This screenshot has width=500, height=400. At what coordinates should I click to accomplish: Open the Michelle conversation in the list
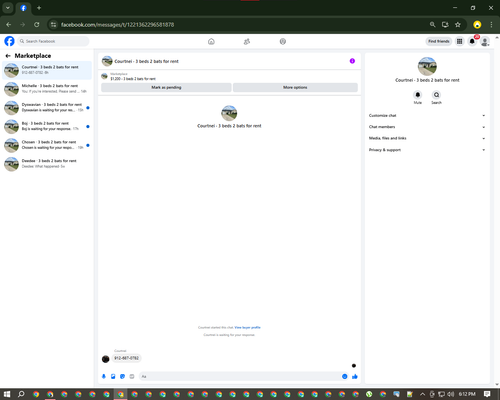(x=47, y=89)
